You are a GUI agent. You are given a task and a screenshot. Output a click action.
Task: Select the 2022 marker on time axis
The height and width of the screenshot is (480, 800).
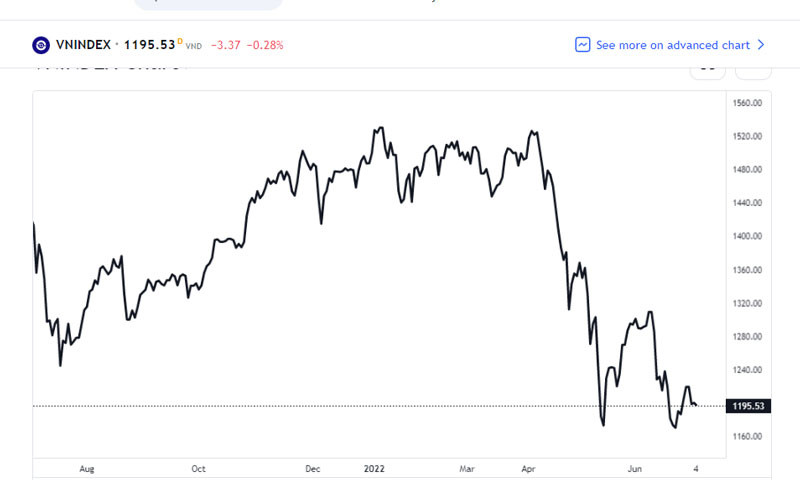(374, 467)
